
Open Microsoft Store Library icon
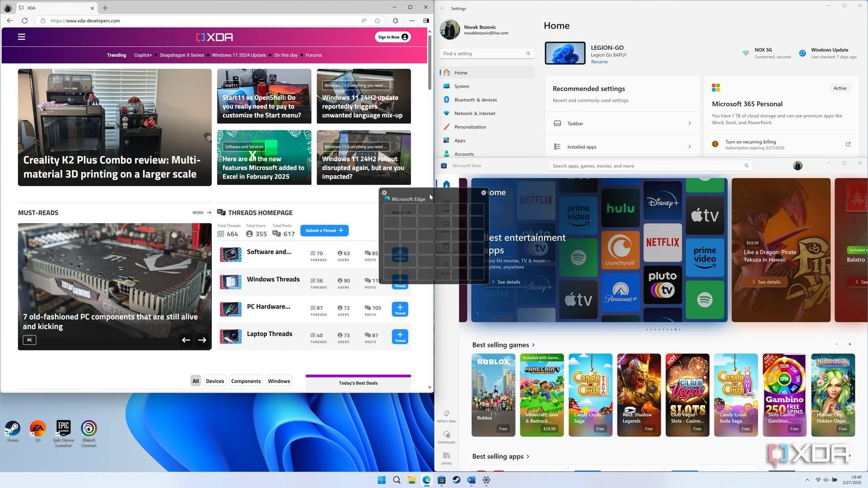click(x=446, y=459)
